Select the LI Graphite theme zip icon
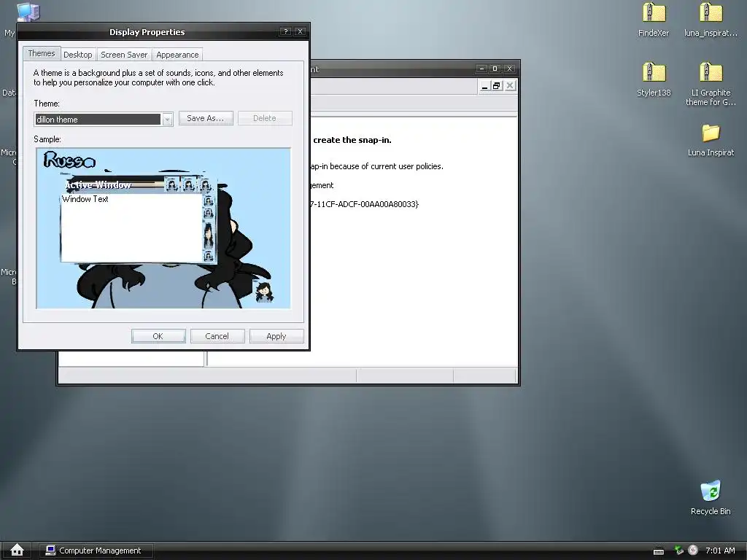 point(711,73)
